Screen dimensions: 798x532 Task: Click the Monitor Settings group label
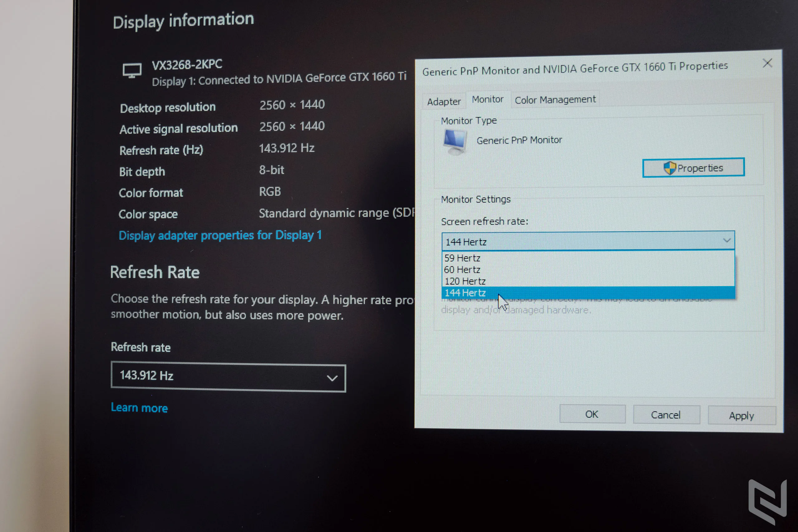(x=476, y=199)
